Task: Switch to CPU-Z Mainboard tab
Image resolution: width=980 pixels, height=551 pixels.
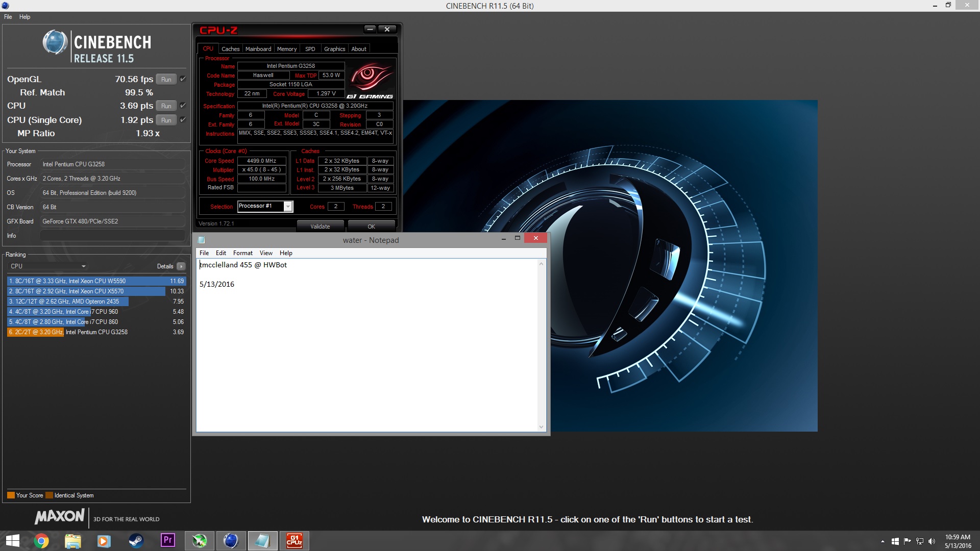Action: 258,49
